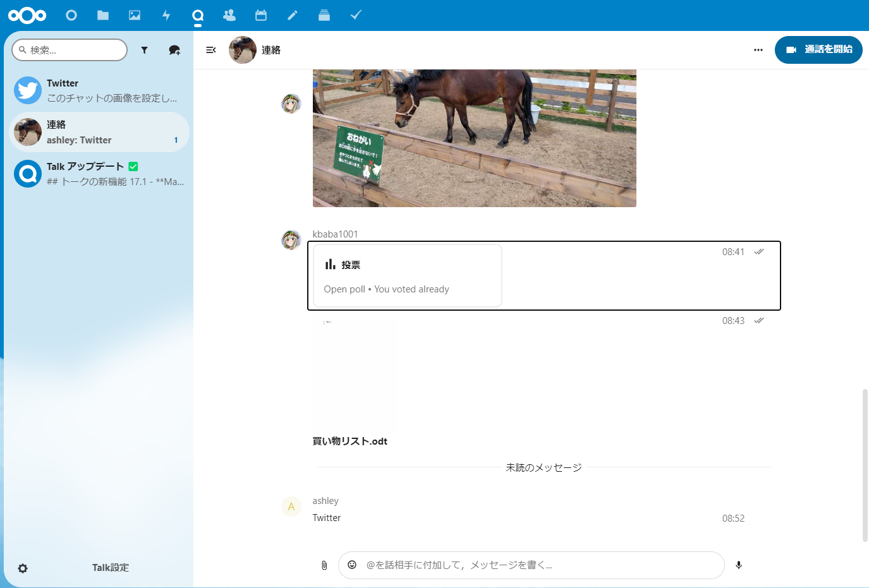Screen dimensions: 869x588
Task: Open the Talk app icon in top bar
Action: 198,15
